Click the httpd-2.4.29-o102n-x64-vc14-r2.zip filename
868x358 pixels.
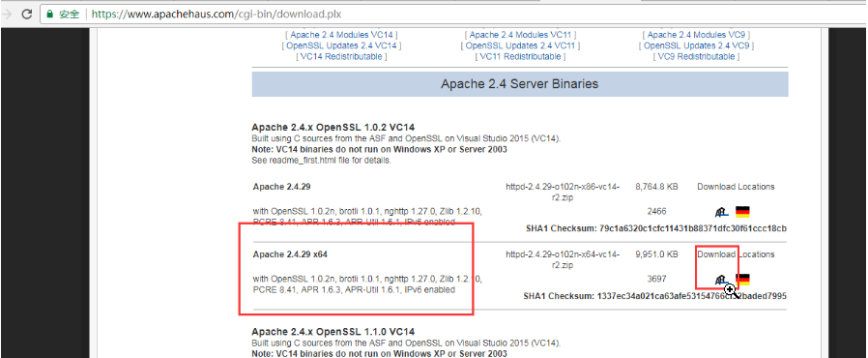[563, 260]
